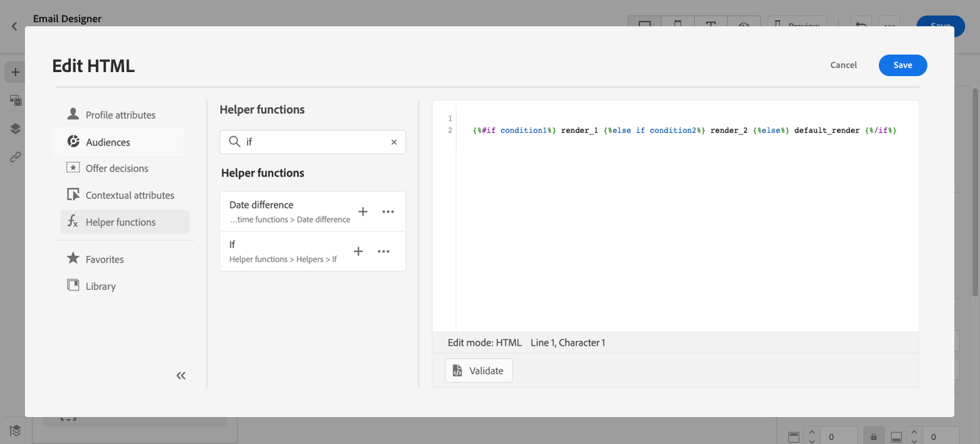
Task: Add the If helper function
Action: [x=359, y=251]
